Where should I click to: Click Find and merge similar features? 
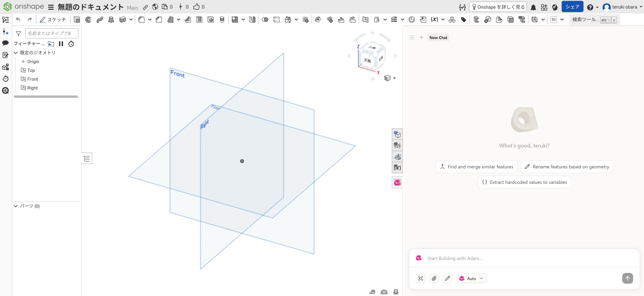pos(476,167)
